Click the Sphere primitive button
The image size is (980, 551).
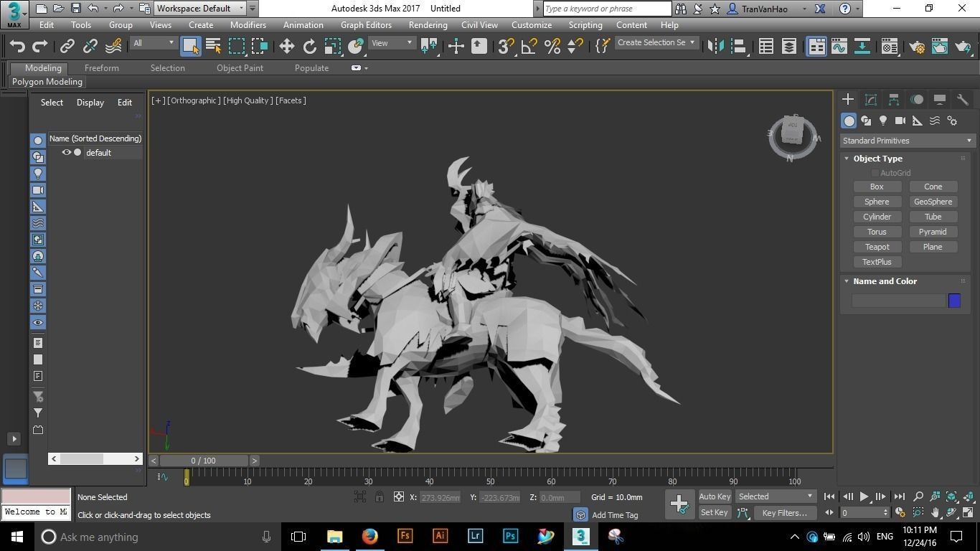(x=877, y=202)
